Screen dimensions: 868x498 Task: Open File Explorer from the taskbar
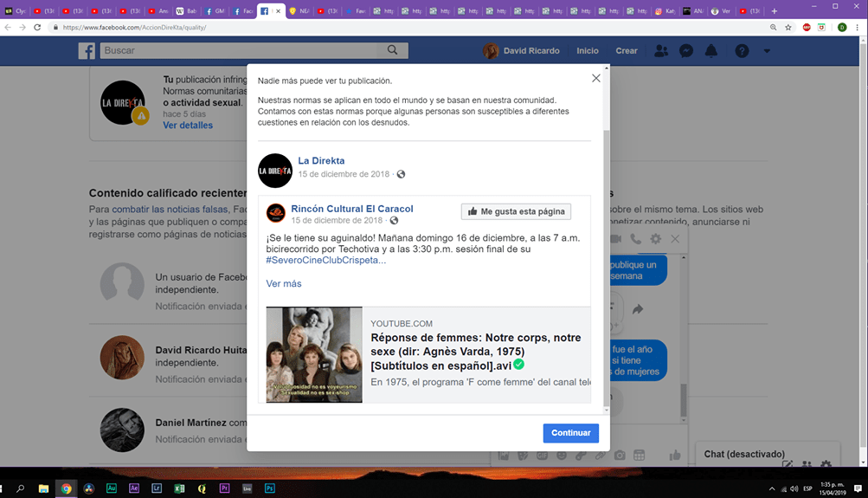[43, 488]
